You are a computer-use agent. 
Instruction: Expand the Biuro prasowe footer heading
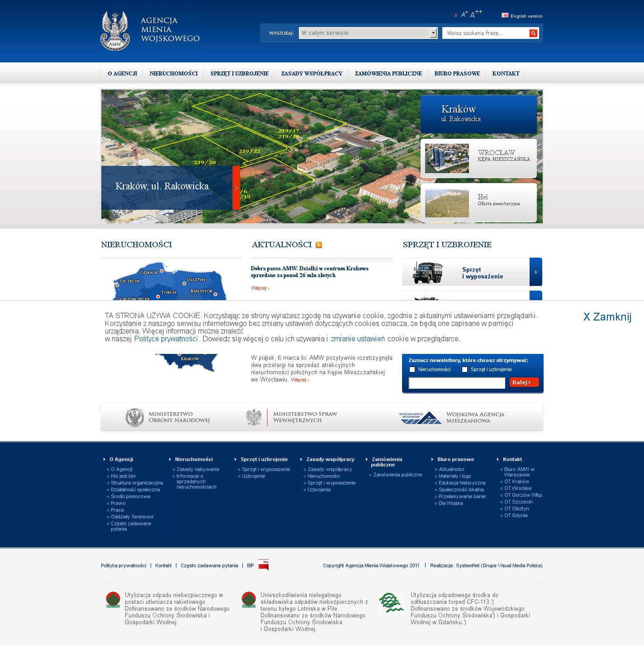click(455, 459)
